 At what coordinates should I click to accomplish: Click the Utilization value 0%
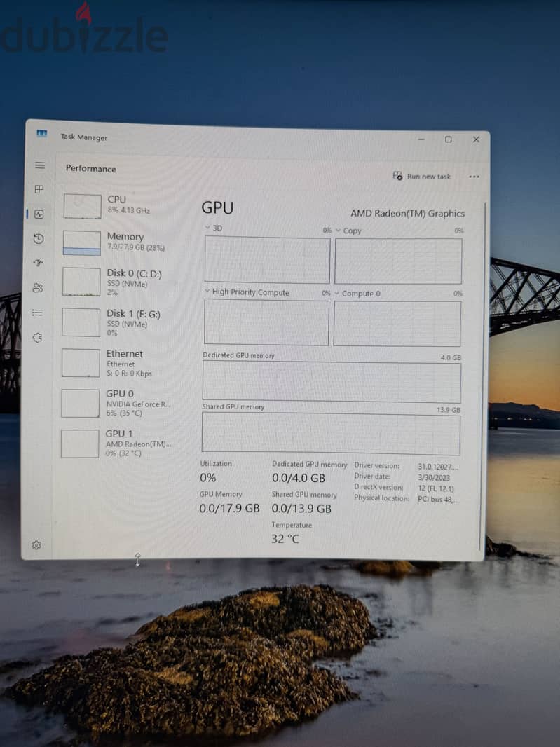coord(207,477)
